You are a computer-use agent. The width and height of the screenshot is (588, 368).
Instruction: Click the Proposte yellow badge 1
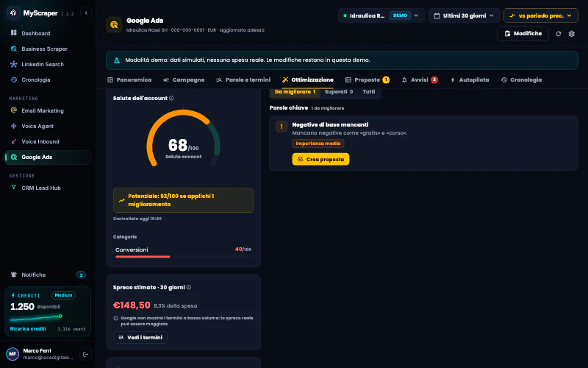click(x=386, y=79)
